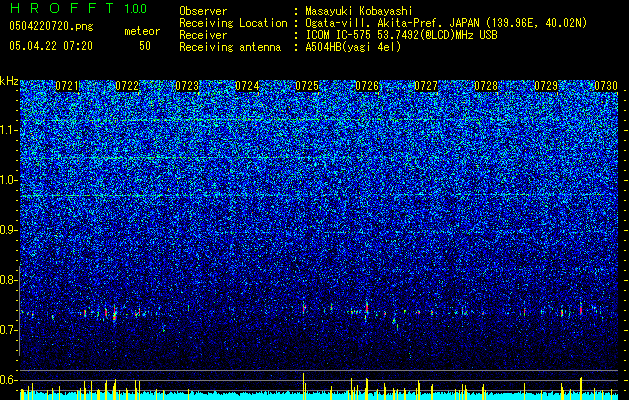Click the 1.1 frequency axis label
The image size is (629, 400).
click(x=8, y=130)
